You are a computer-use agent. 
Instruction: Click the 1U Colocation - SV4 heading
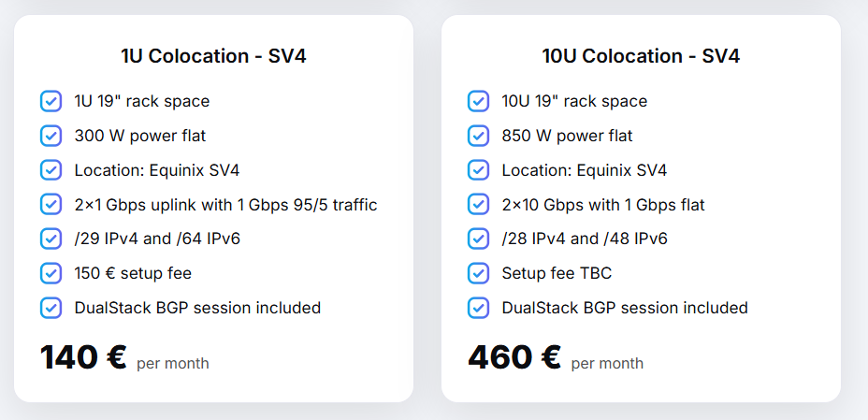pyautogui.click(x=213, y=56)
